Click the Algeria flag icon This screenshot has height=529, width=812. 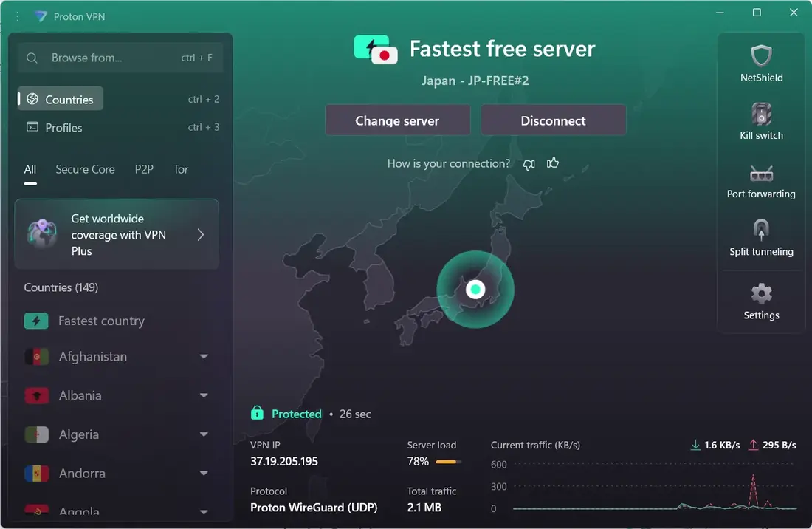coord(37,434)
